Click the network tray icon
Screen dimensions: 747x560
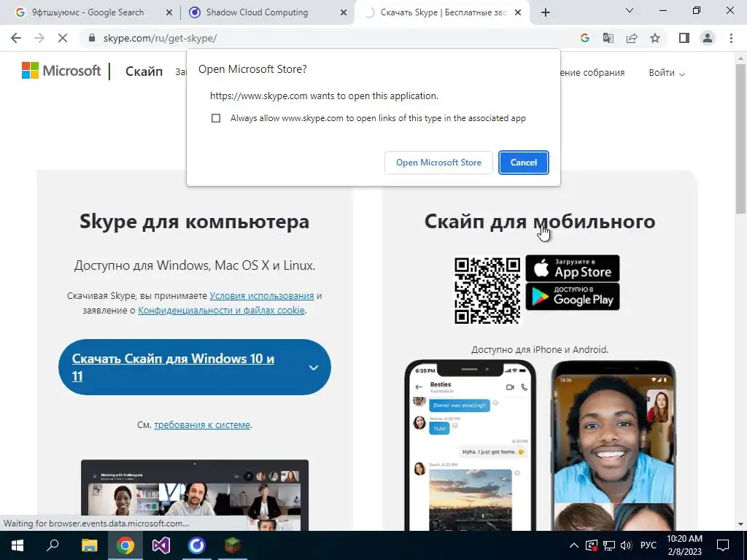click(x=609, y=545)
